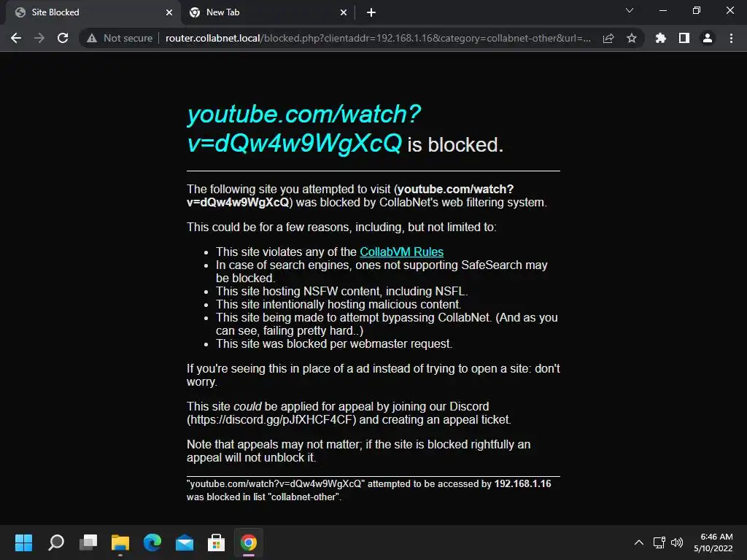The image size is (747, 560).
Task: Open Microsoft Store from taskbar
Action: pyautogui.click(x=216, y=542)
